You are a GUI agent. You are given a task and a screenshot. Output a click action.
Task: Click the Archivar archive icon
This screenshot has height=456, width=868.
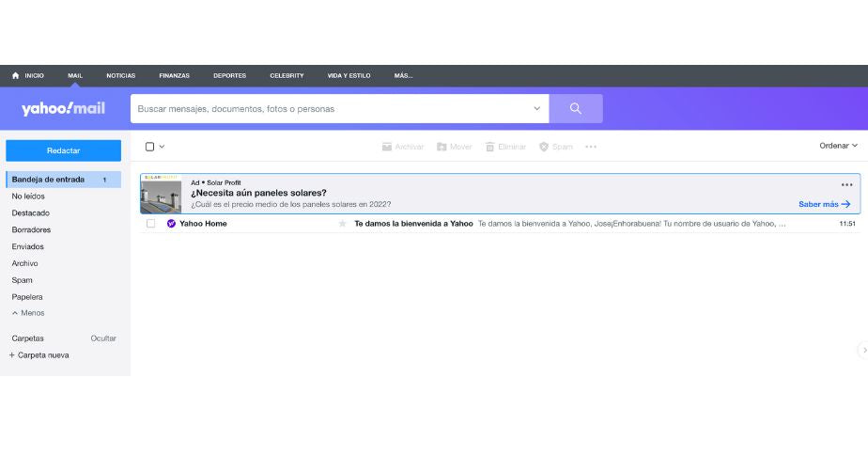pyautogui.click(x=387, y=147)
